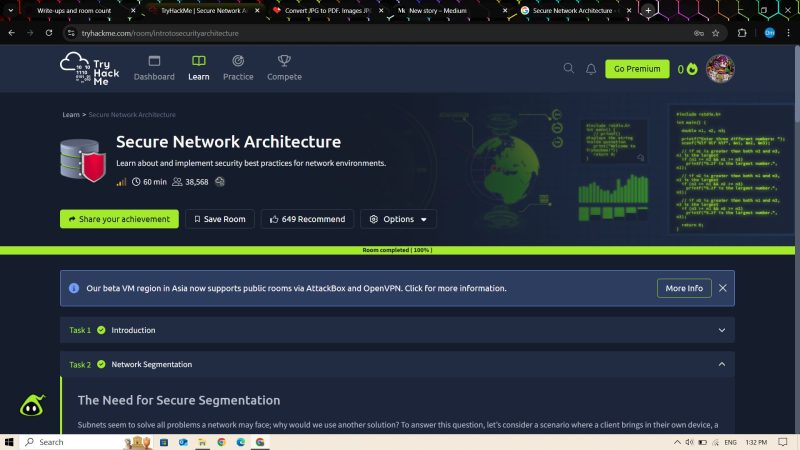
Task: Open the Windows Start menu
Action: pos(9,442)
